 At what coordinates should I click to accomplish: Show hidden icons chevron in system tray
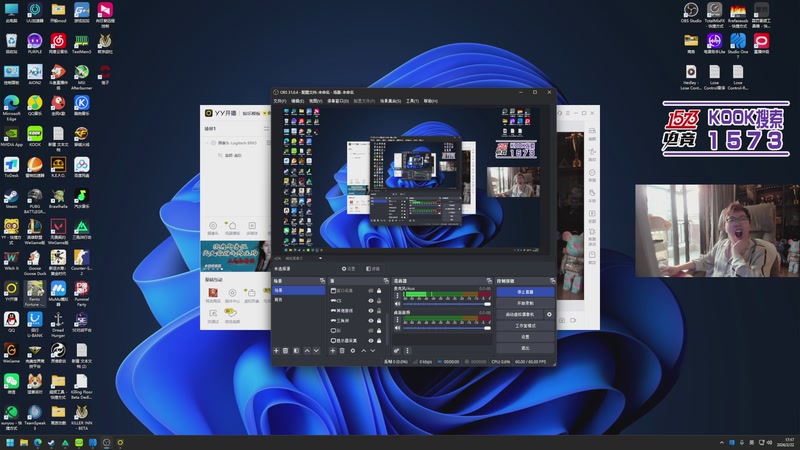[x=721, y=443]
